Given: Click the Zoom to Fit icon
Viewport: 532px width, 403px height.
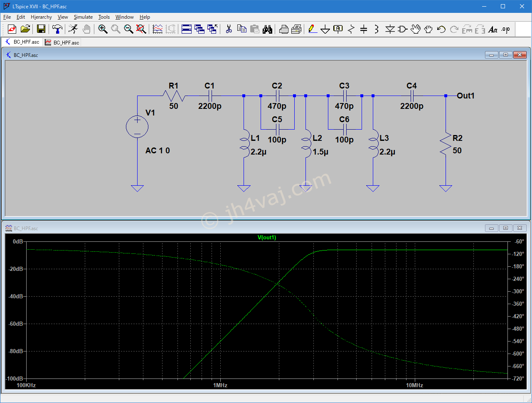Looking at the screenshot, I should [141, 29].
